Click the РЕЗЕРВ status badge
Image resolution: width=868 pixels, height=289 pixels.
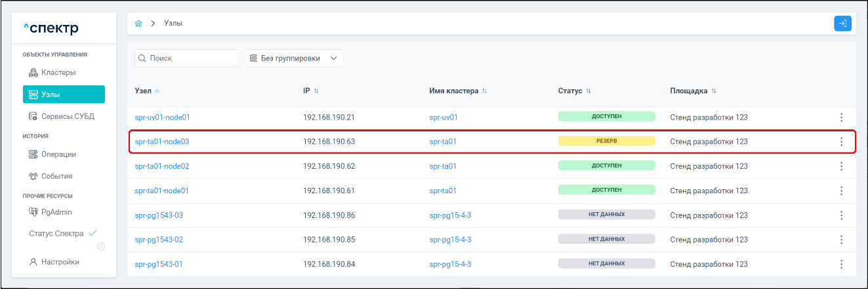pyautogui.click(x=606, y=141)
